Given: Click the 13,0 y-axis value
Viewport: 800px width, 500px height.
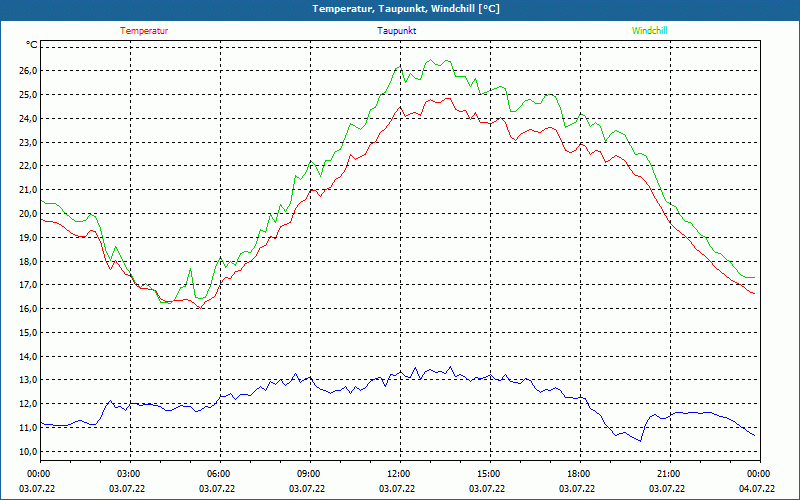Looking at the screenshot, I should click(x=29, y=380).
